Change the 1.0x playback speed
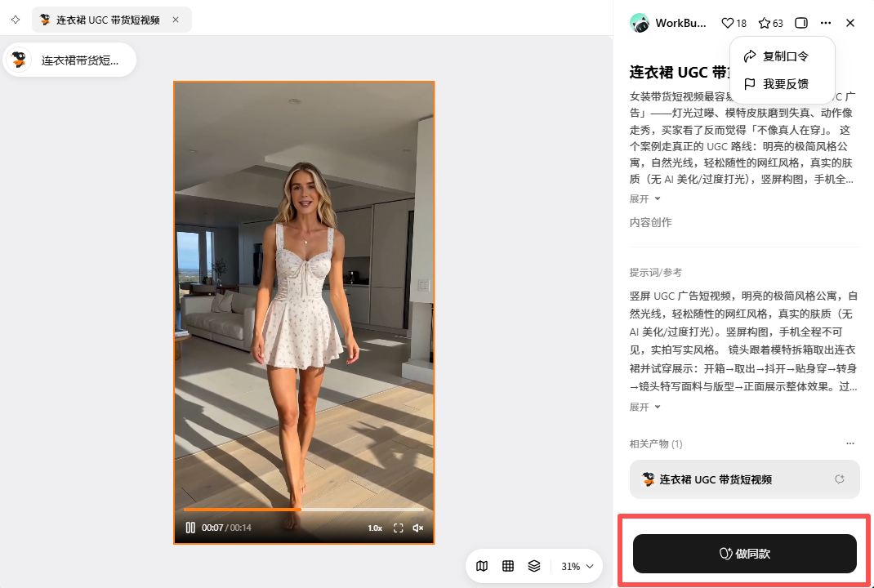The height and width of the screenshot is (588, 874). tap(375, 528)
